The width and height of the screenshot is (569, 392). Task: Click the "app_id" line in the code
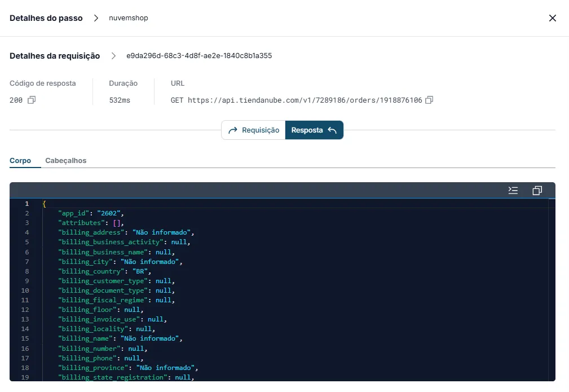pos(91,213)
